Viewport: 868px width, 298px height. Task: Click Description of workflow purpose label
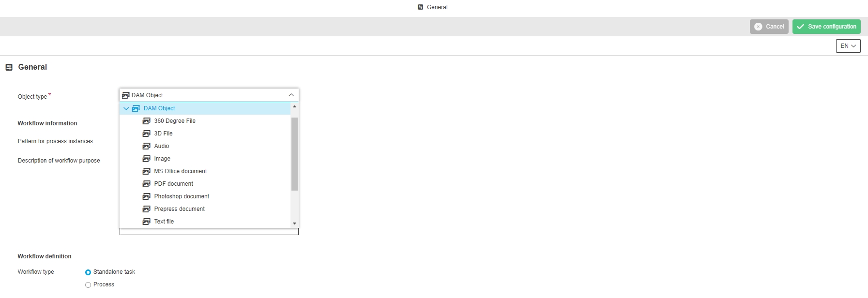(59, 161)
